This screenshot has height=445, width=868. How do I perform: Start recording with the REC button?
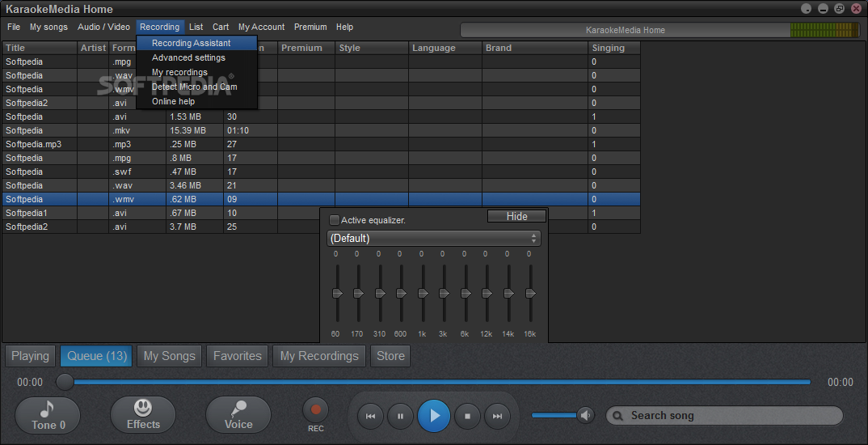[315, 410]
